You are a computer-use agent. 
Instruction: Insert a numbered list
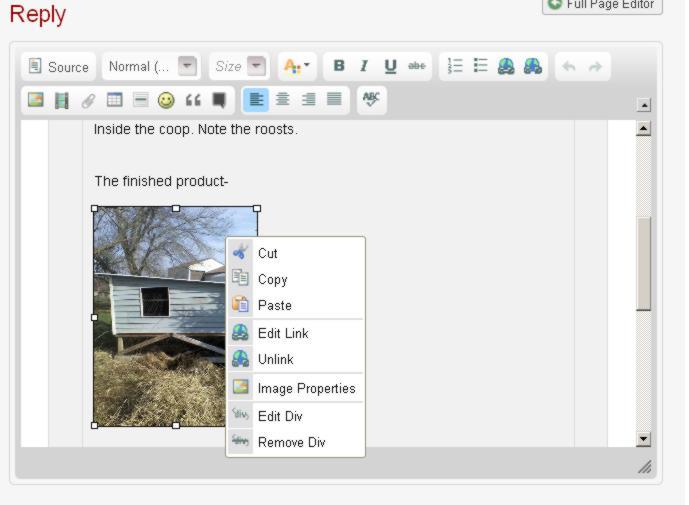point(455,66)
